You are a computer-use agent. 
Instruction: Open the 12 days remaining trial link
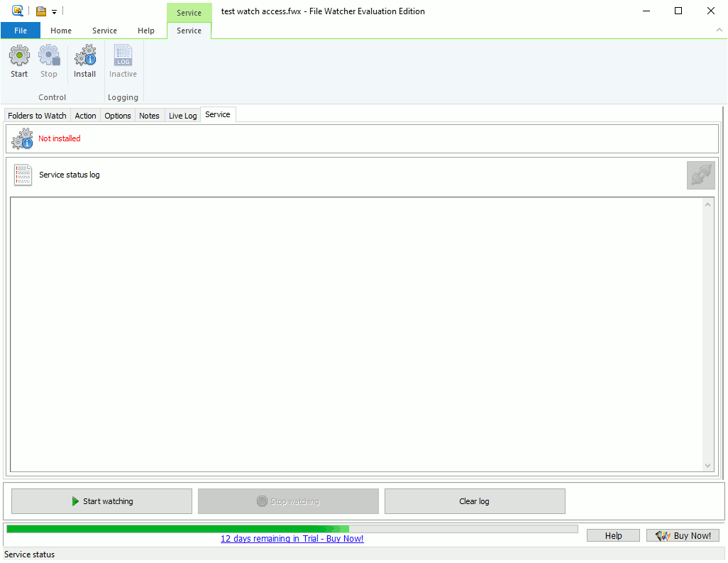[292, 539]
